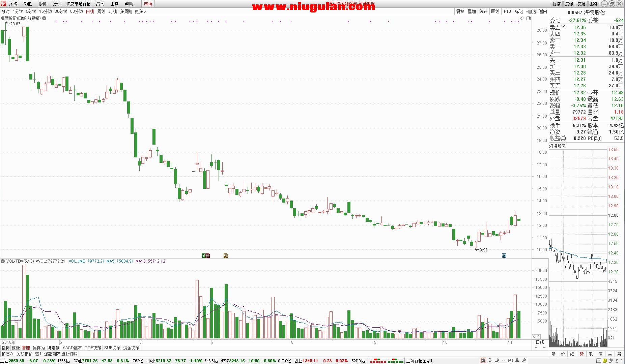Click the ￥ symbol beside 卖五
This screenshot has width=625, height=364.
[563, 27]
